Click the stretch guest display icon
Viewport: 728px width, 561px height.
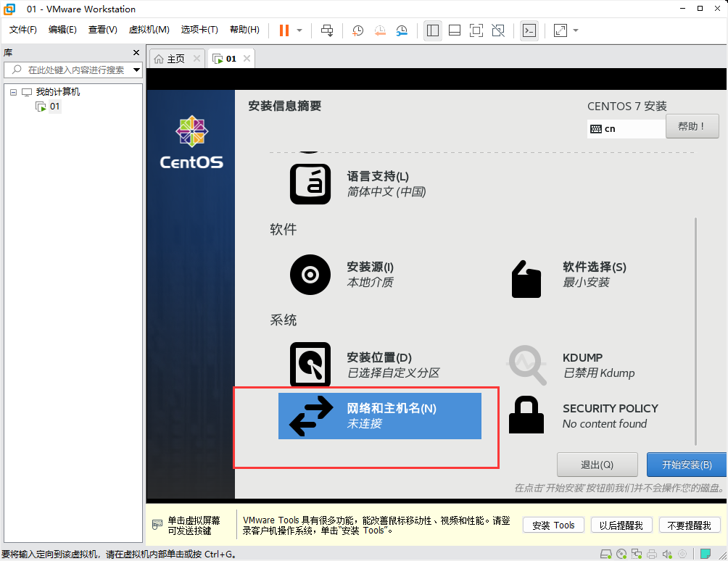click(x=561, y=30)
